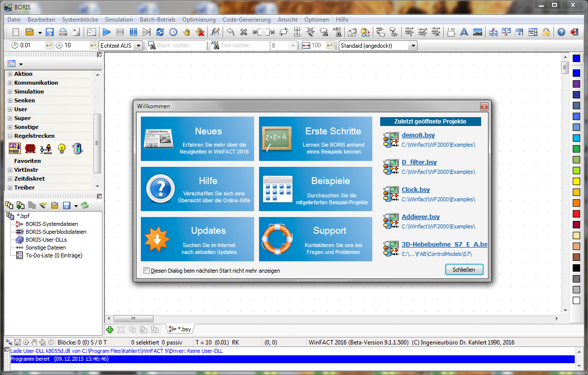Click the add project file icon with green plus
Image resolution: width=588 pixels, height=375 pixels.
point(20,205)
